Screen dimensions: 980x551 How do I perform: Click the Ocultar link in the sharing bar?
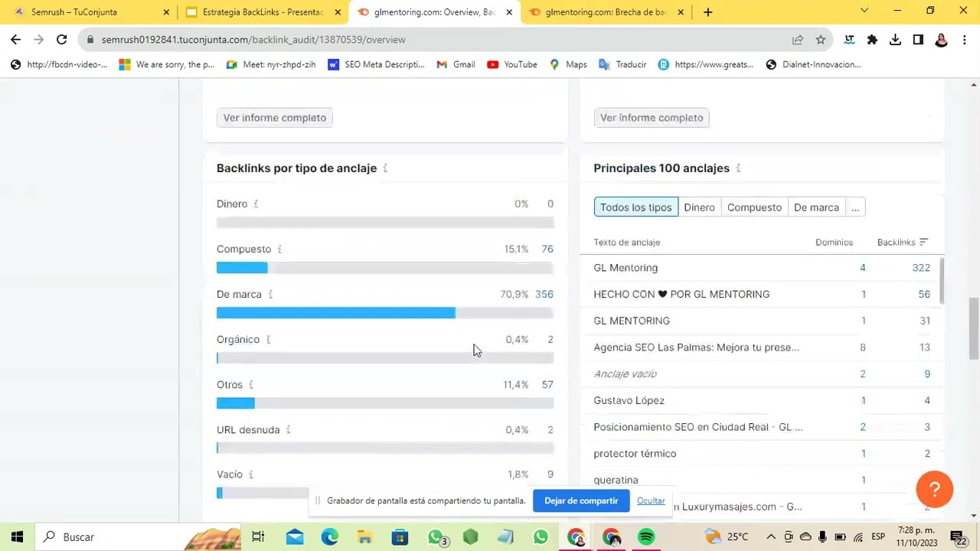[651, 501]
